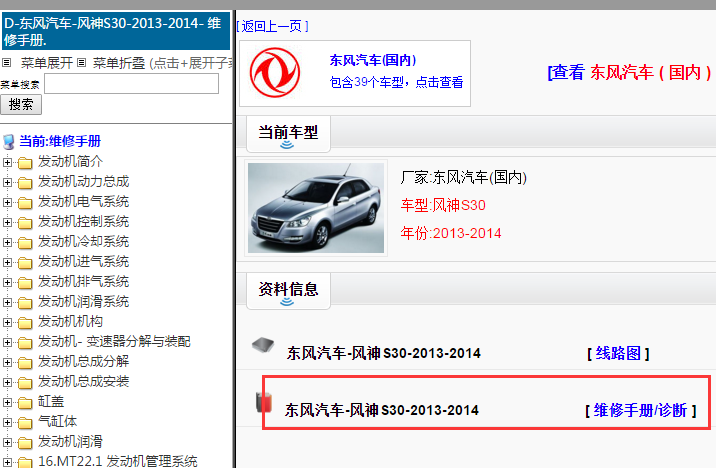
Task: Click the folder icon for 发动机总成安装
Action: 25,383
